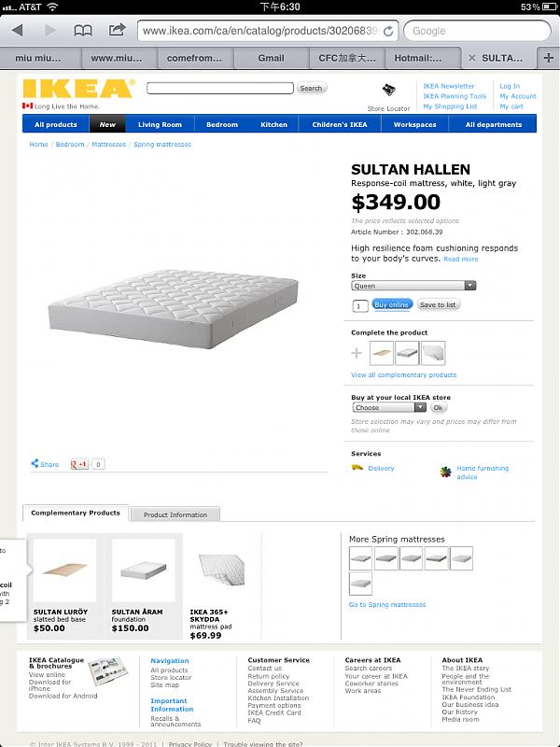Reload the page with the refresh icon
The height and width of the screenshot is (747, 560).
pyautogui.click(x=388, y=31)
